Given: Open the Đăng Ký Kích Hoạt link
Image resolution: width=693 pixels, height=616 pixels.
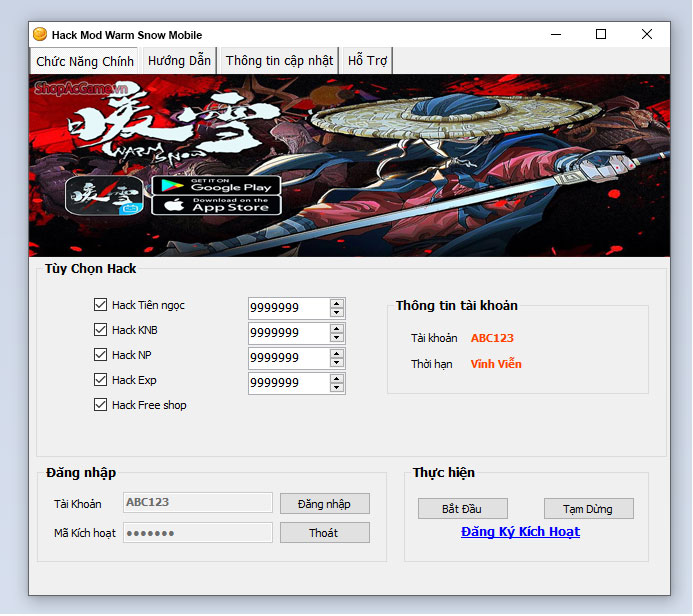Looking at the screenshot, I should point(520,532).
